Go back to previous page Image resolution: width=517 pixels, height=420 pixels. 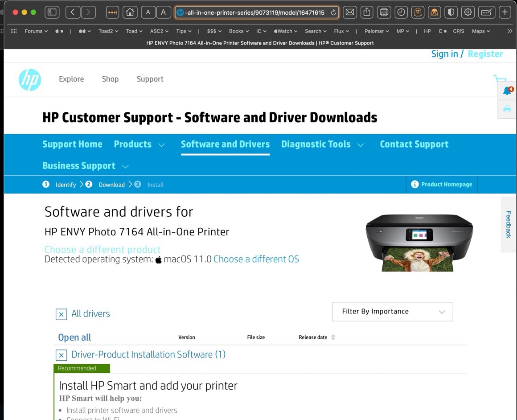73,12
